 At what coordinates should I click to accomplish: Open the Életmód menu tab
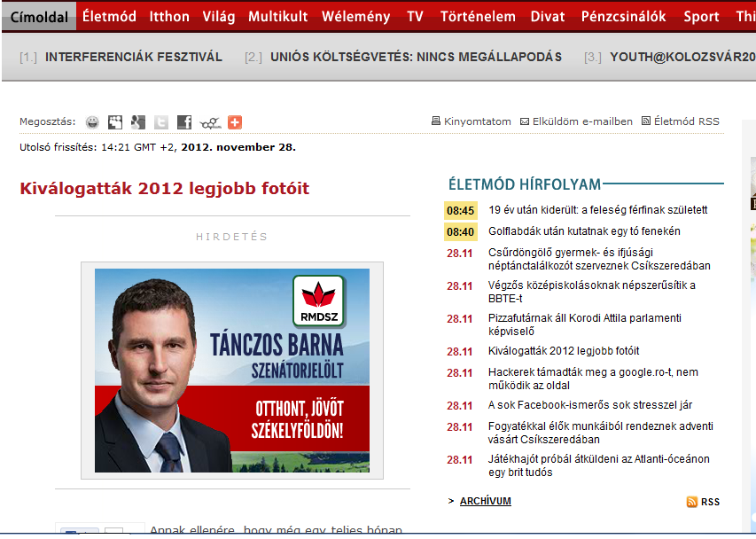pyautogui.click(x=109, y=17)
